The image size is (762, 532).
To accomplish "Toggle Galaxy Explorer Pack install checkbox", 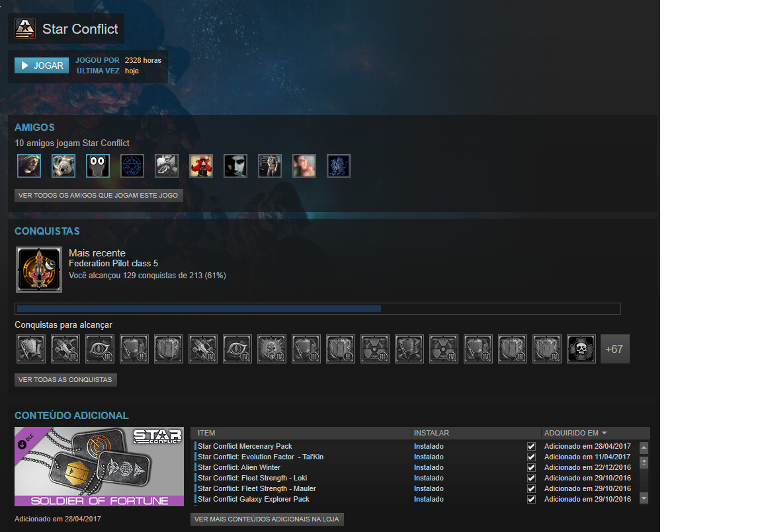I will click(x=531, y=499).
